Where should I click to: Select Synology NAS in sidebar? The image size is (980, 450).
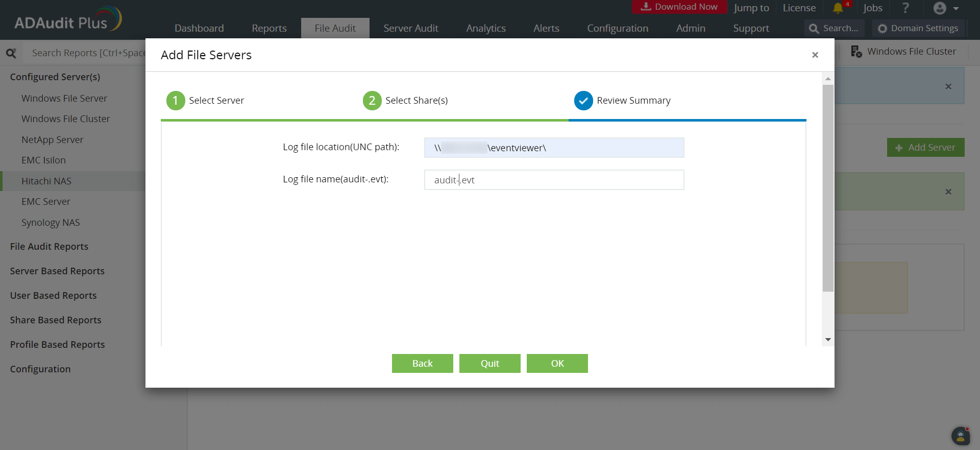click(51, 223)
